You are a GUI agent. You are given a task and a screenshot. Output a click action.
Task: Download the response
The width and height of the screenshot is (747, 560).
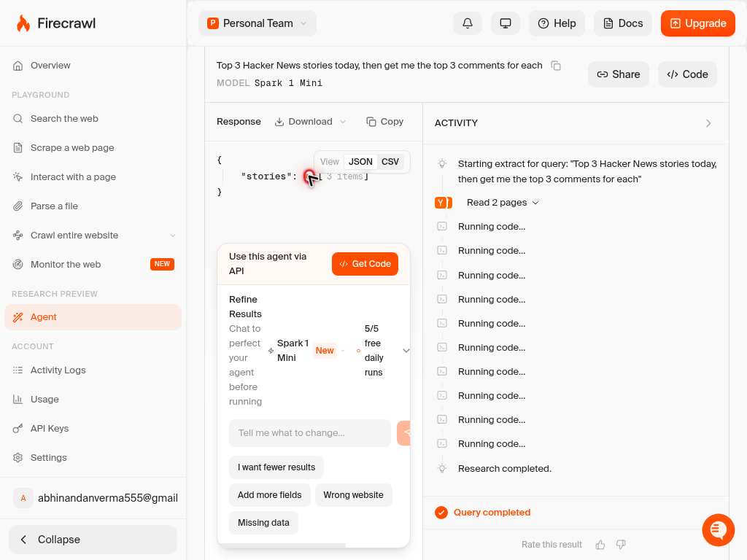click(303, 122)
